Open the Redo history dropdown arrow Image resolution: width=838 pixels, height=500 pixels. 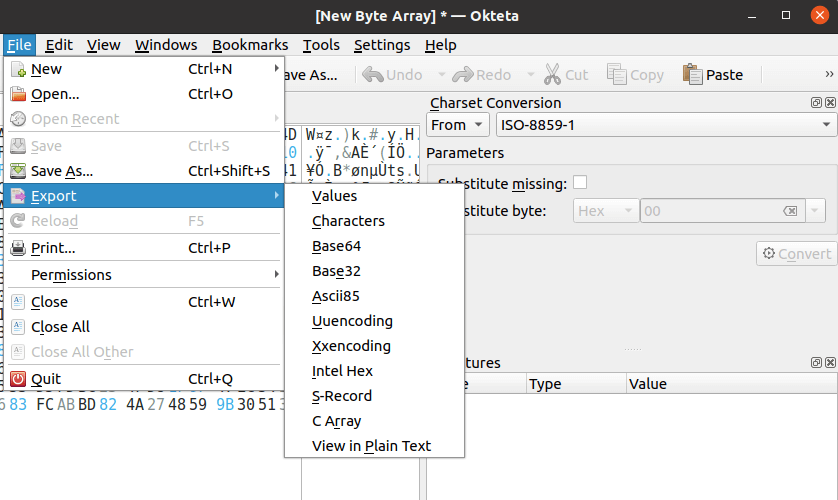(x=531, y=75)
